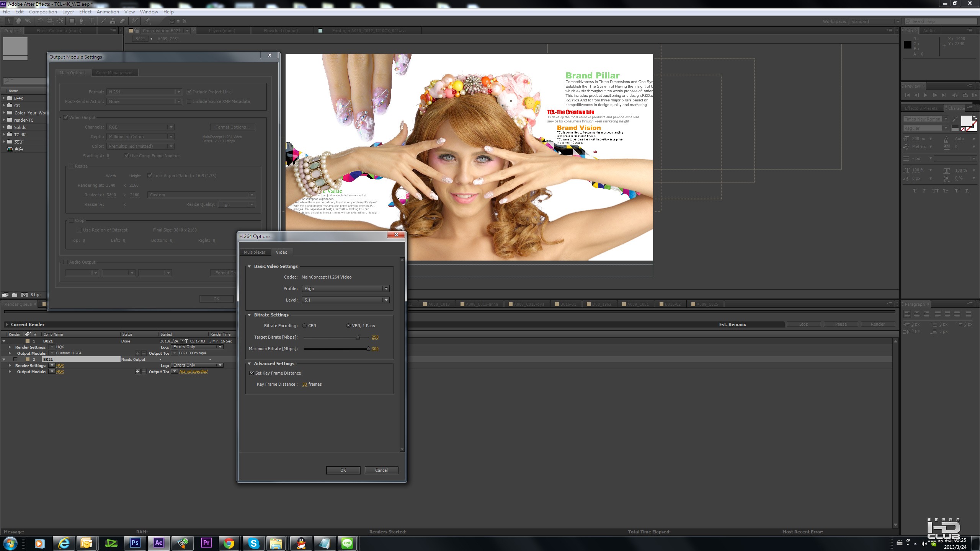Viewport: 980px width, 551px height.
Task: Click OK in H.264 Options
Action: point(343,470)
